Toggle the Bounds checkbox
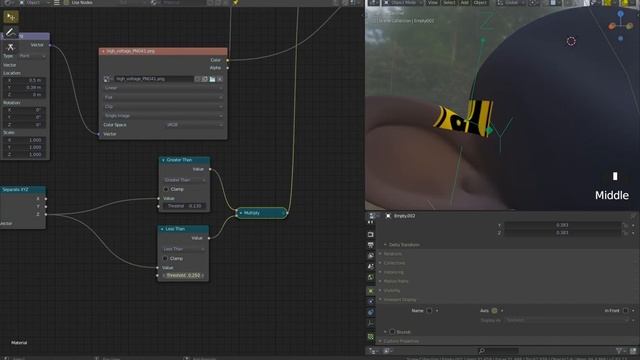The image size is (640, 360). [x=392, y=332]
